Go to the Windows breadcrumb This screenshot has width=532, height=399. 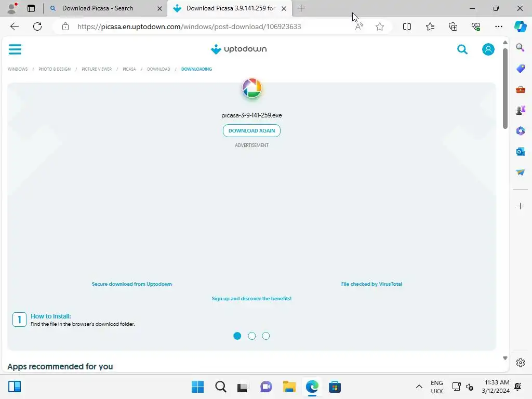pyautogui.click(x=18, y=69)
